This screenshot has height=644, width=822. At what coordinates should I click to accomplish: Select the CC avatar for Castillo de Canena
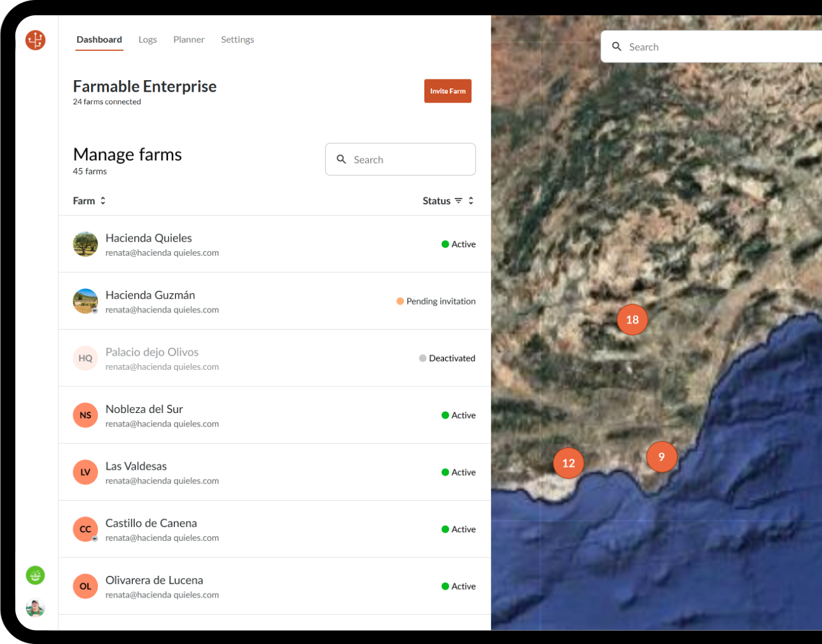[85, 529]
